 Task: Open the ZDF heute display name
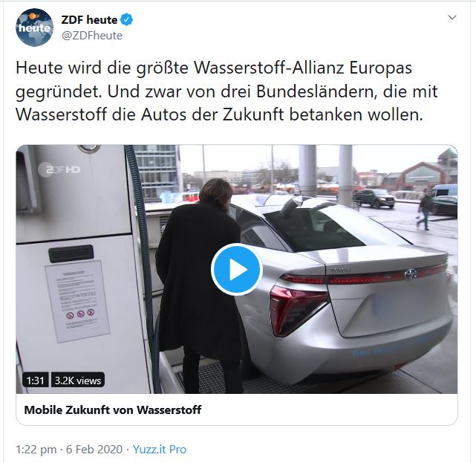(89, 20)
